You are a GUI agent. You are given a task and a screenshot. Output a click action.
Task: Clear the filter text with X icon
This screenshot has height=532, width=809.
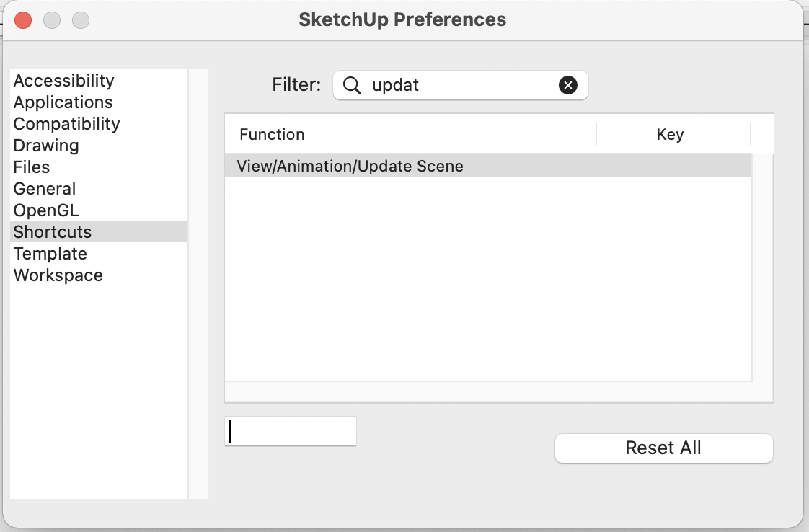click(568, 85)
